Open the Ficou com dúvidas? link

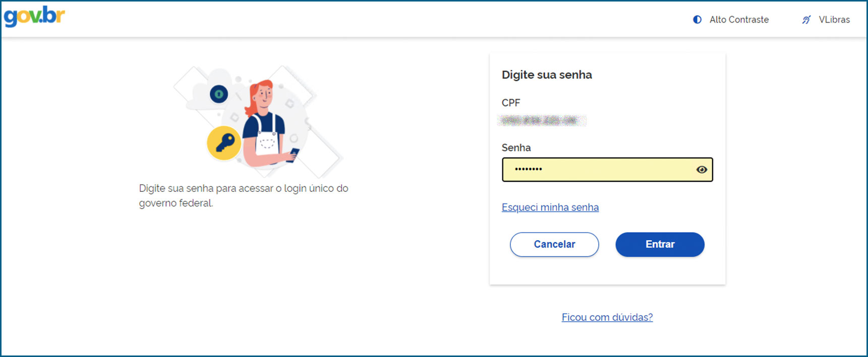607,317
